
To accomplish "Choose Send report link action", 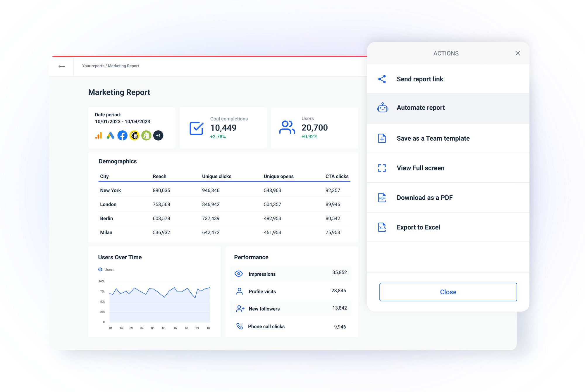I will pos(420,79).
